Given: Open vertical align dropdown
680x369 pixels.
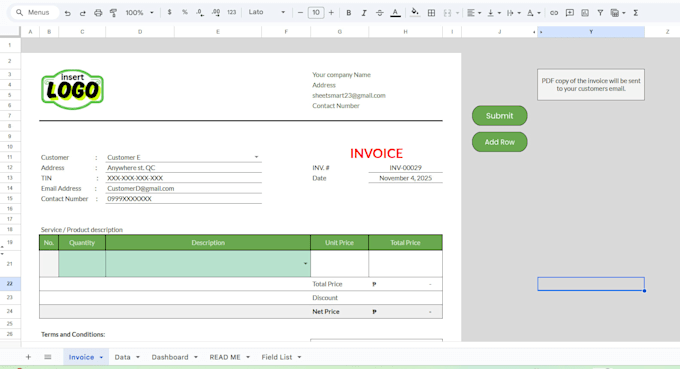Looking at the screenshot, I should pos(494,13).
